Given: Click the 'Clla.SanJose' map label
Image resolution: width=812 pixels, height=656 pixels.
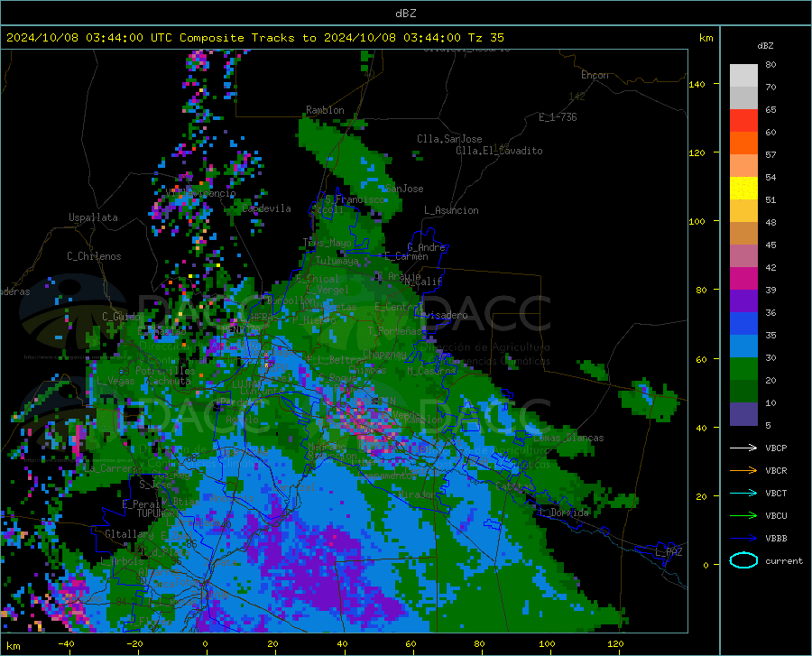Looking at the screenshot, I should point(449,139).
